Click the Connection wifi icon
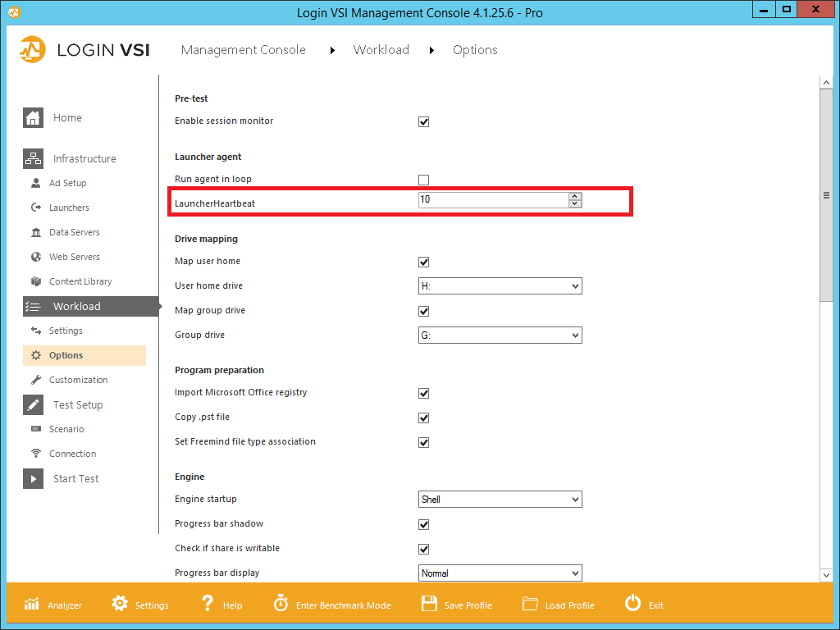 [x=36, y=454]
